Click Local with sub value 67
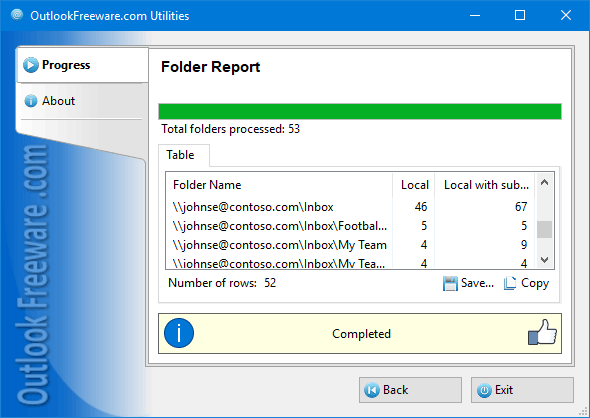The height and width of the screenshot is (418, 590). 521,207
